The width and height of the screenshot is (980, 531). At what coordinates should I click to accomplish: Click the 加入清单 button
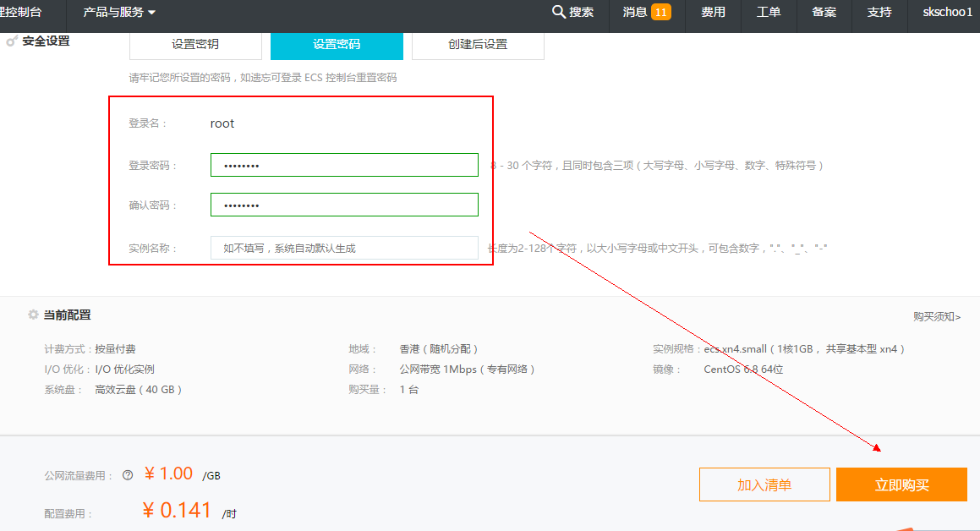click(764, 484)
